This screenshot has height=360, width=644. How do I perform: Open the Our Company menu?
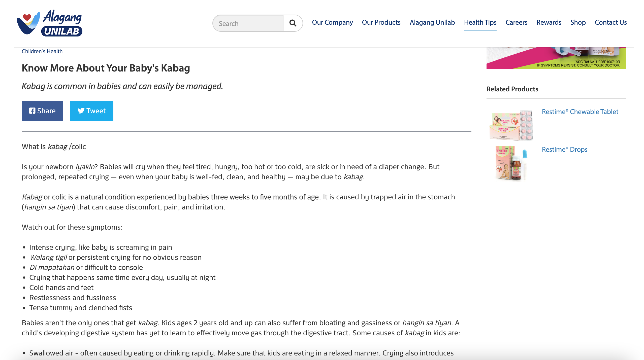[332, 22]
